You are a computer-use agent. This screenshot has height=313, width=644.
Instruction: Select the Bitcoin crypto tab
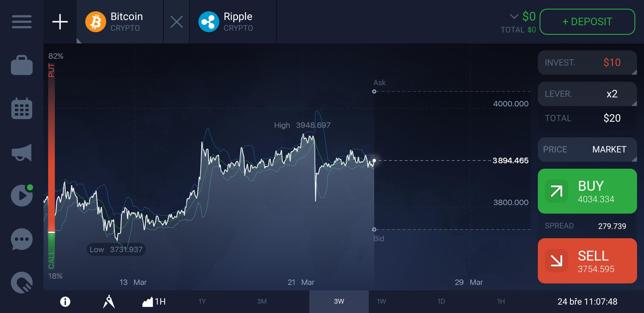pyautogui.click(x=119, y=22)
